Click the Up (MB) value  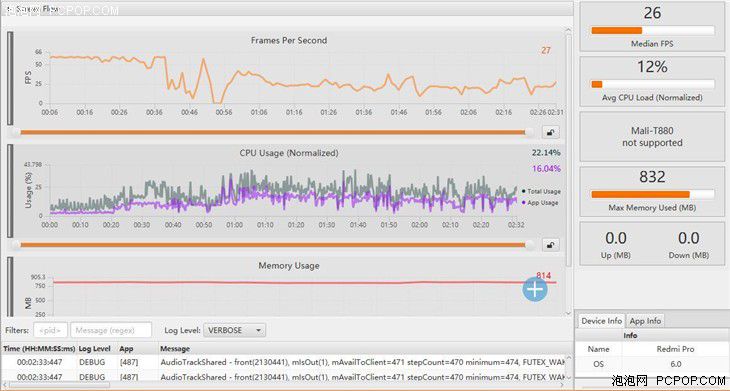click(x=615, y=238)
